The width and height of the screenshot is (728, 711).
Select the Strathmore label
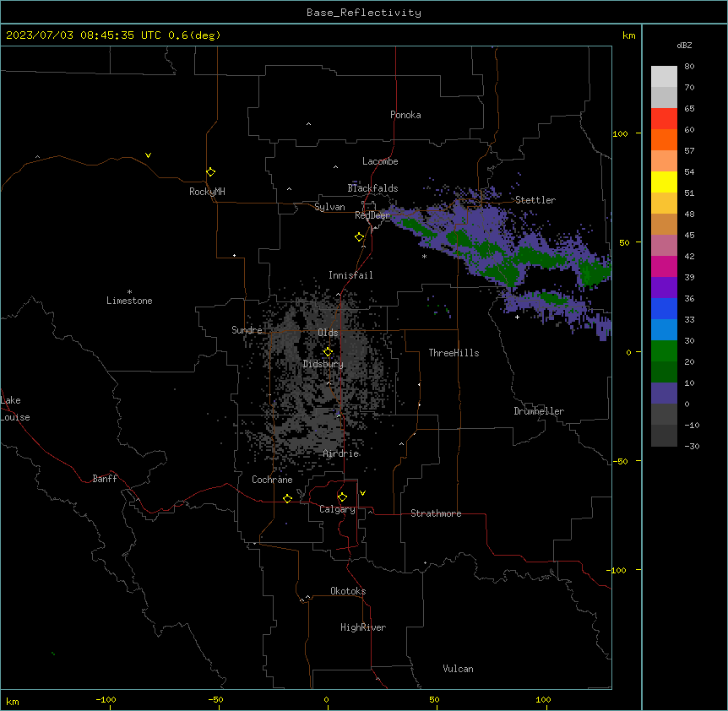(436, 513)
